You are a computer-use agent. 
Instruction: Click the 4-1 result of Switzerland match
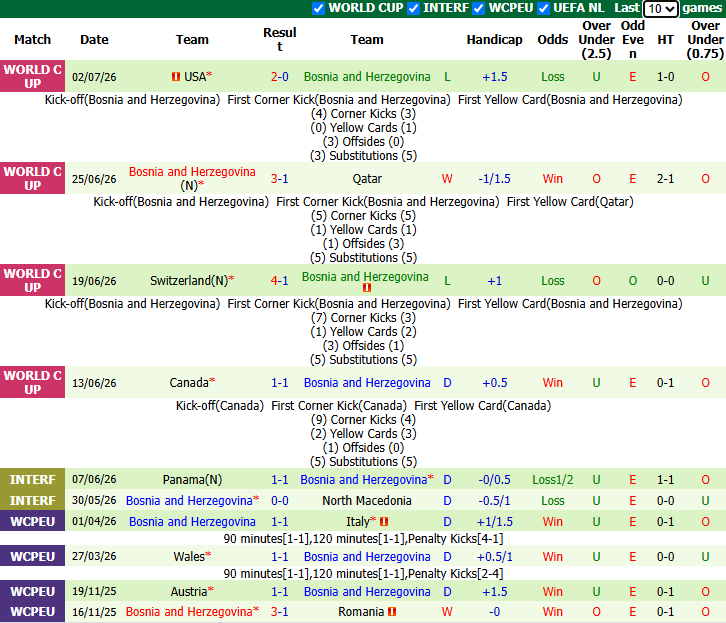[x=280, y=281]
